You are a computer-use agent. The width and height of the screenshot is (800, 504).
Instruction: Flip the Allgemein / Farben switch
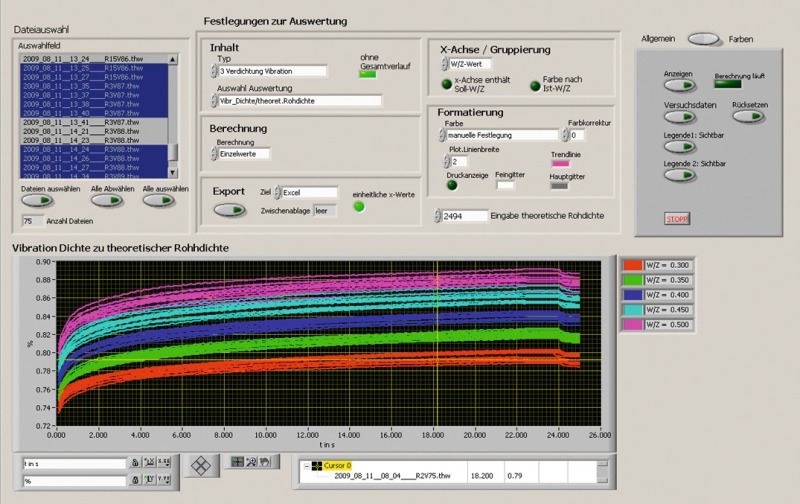[704, 39]
